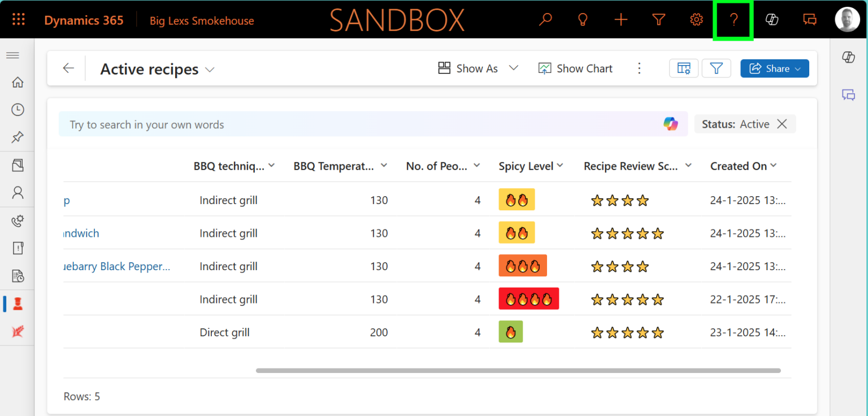Screen dimensions: 868x416
Task: Open the user profile avatar
Action: tap(847, 20)
